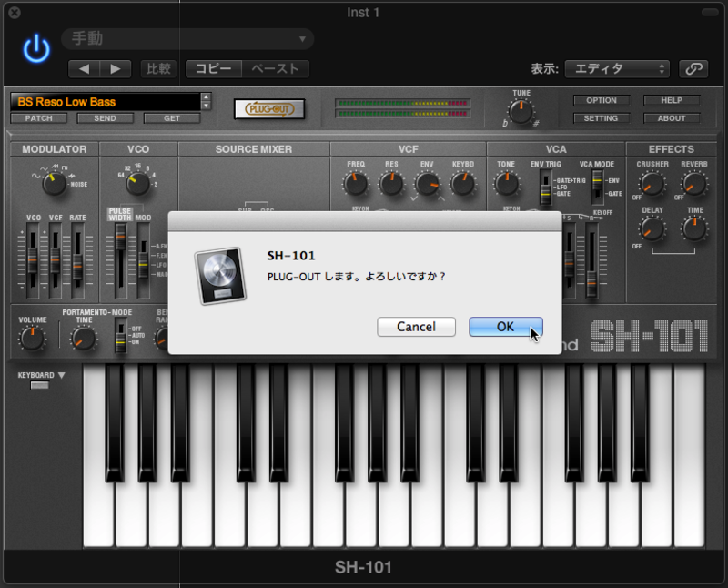The image size is (728, 588).
Task: Click the REVERB effect knob
Action: pos(694,184)
